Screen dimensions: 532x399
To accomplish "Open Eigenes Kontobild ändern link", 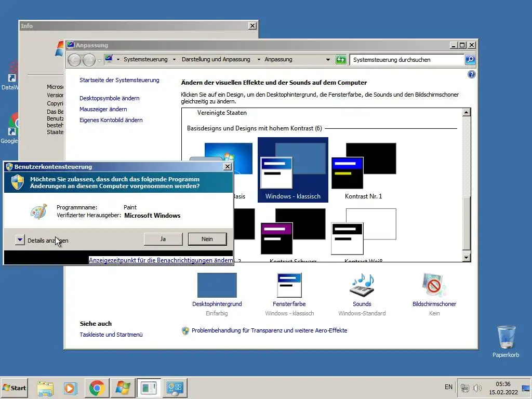I will [x=111, y=120].
